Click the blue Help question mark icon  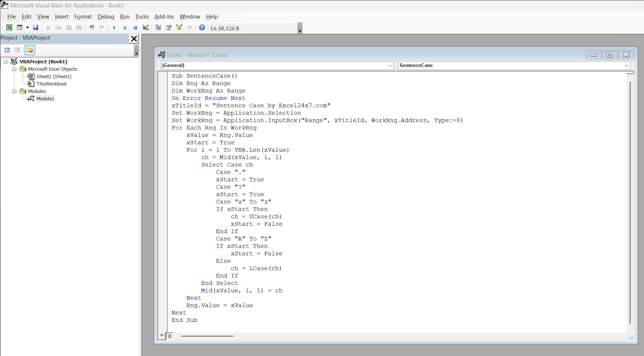(x=202, y=28)
